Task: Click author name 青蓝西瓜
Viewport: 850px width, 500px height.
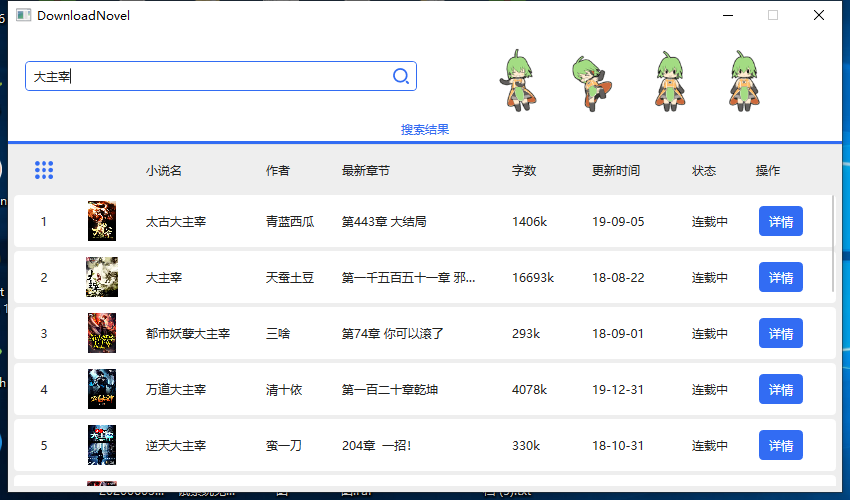Action: [x=290, y=222]
